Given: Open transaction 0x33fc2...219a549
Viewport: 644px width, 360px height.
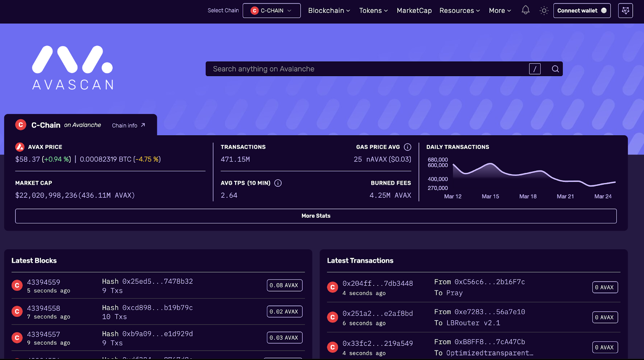Looking at the screenshot, I should pos(378,343).
